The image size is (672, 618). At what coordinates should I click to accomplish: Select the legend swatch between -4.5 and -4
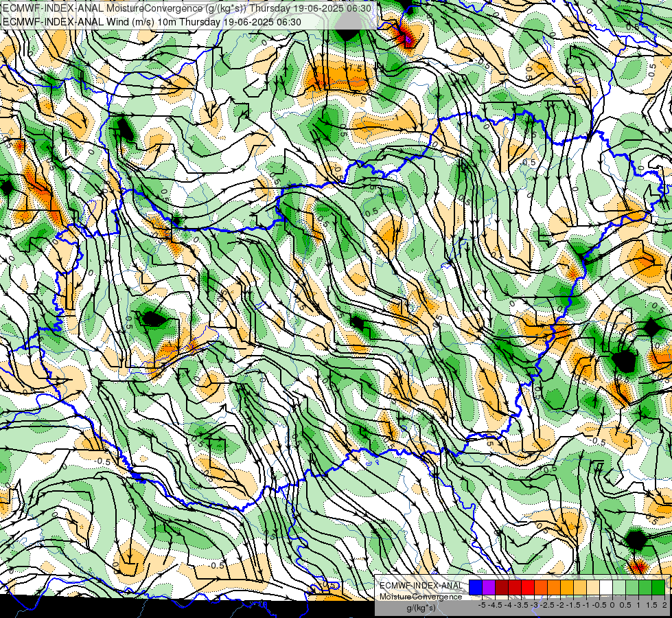502,588
